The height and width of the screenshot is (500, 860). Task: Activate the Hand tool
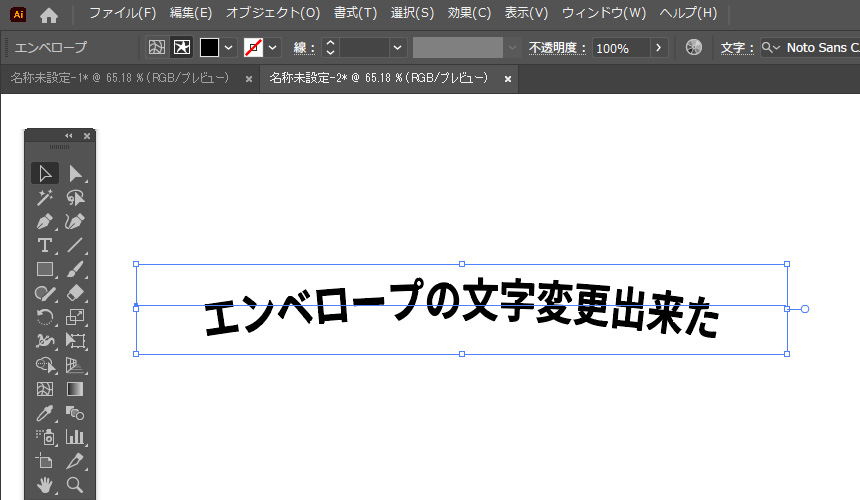45,485
